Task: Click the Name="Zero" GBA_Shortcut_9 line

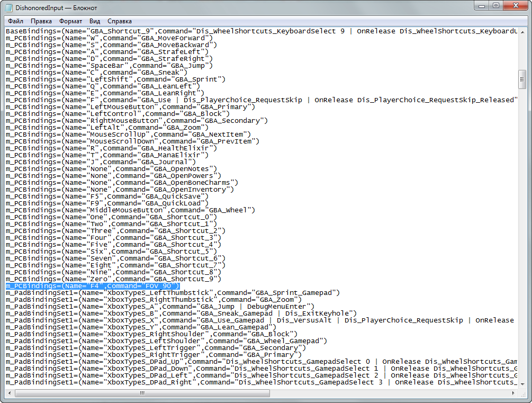Action: pyautogui.click(x=114, y=279)
